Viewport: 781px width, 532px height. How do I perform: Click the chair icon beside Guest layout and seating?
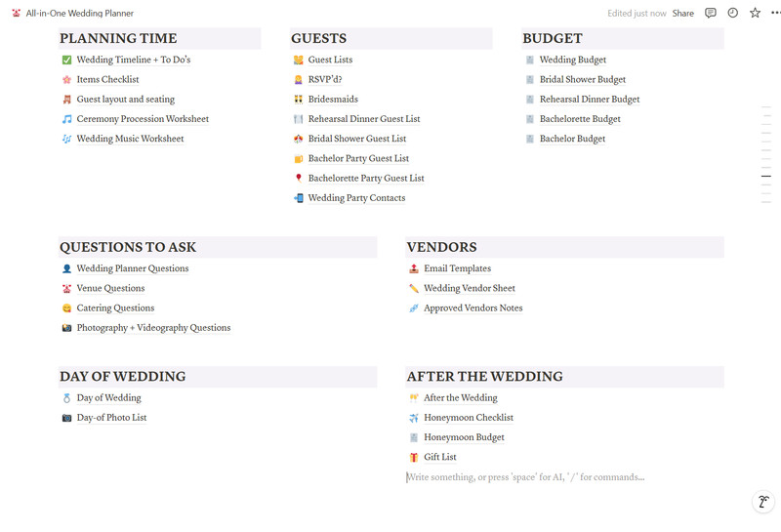(66, 100)
